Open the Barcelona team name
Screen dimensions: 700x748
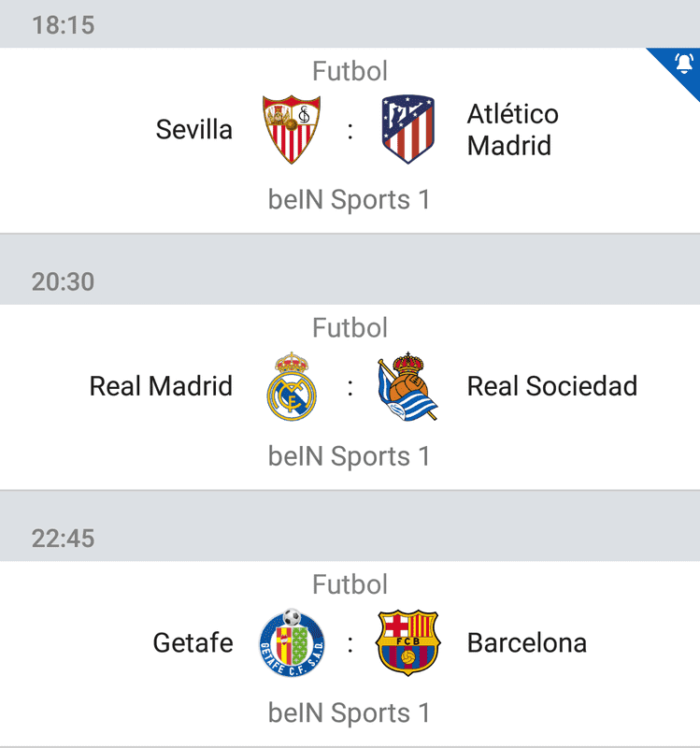point(527,642)
